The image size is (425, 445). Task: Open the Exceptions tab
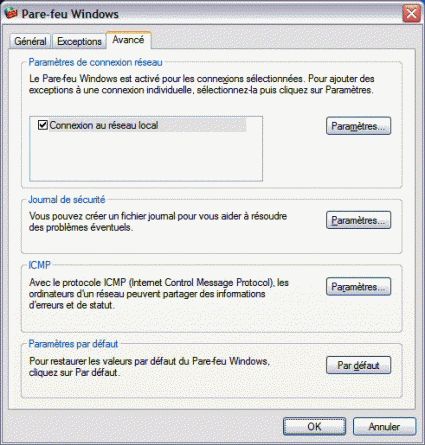(79, 41)
